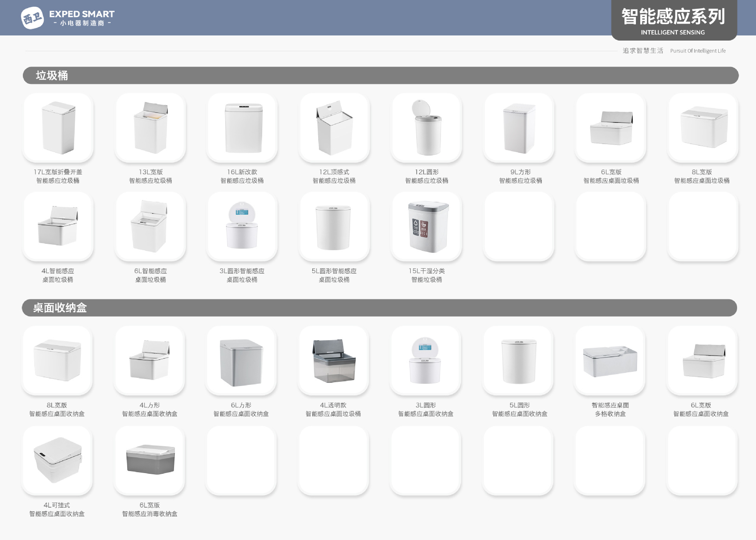Click the 智能感应系列 title banner
This screenshot has width=756, height=540.
tap(673, 20)
